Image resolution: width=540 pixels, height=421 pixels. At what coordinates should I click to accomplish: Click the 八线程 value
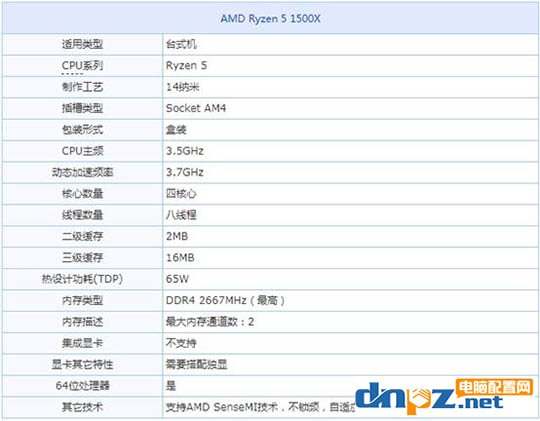coord(181,215)
